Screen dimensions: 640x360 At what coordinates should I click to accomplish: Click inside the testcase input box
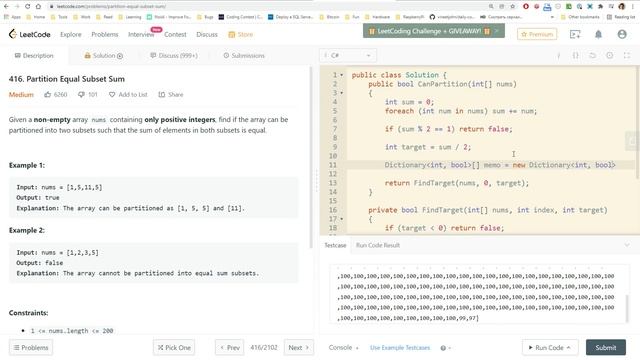click(479, 294)
